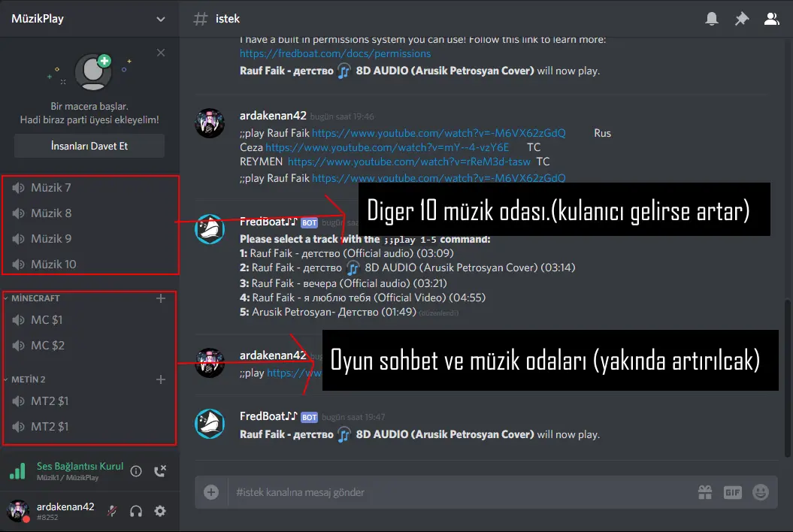
Task: Click FredBoat username at 19:47 message
Action: click(x=268, y=416)
